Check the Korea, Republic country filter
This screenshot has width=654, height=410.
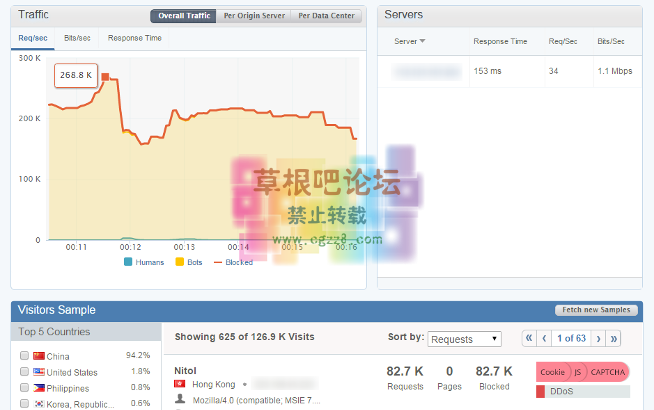24,403
